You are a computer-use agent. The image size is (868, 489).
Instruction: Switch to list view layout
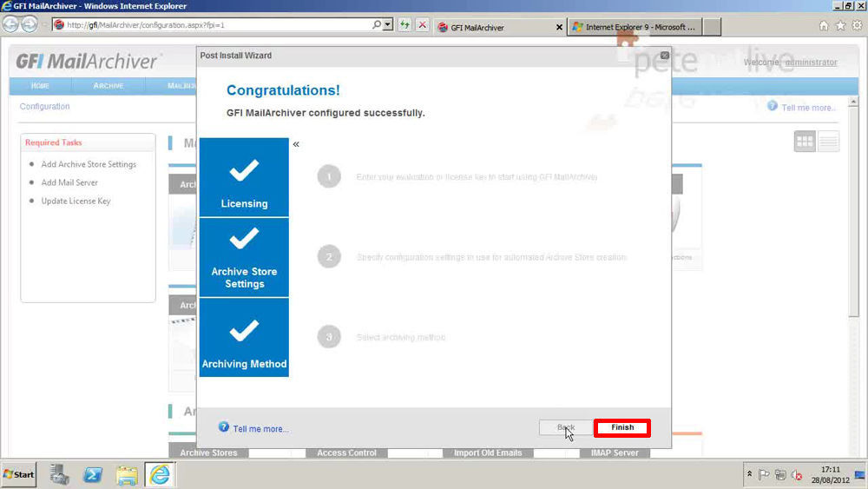pyautogui.click(x=828, y=142)
